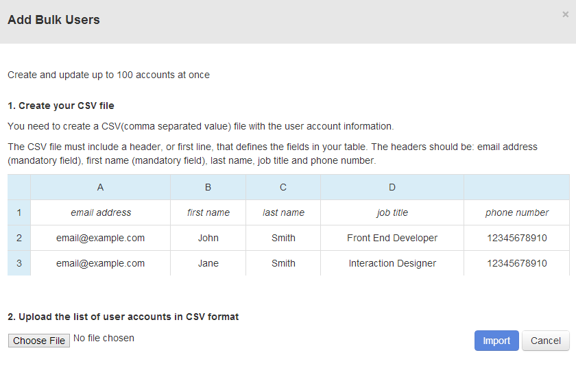Click the 'phone number' header cell
The width and height of the screenshot is (576, 392).
click(x=517, y=212)
